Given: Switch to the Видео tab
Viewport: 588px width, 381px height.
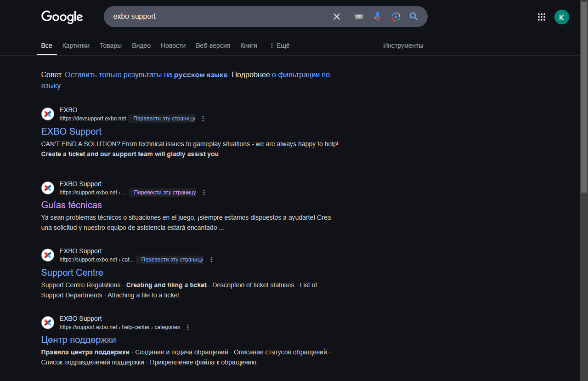Looking at the screenshot, I should (x=141, y=45).
